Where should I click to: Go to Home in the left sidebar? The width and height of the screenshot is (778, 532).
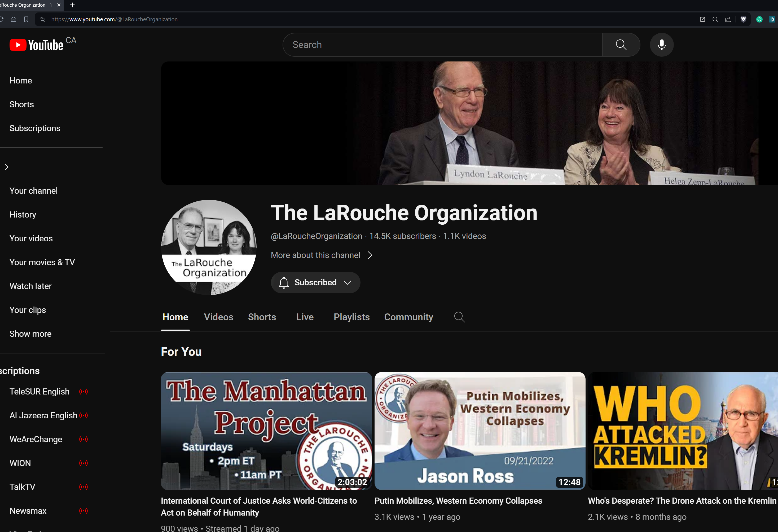pyautogui.click(x=21, y=81)
